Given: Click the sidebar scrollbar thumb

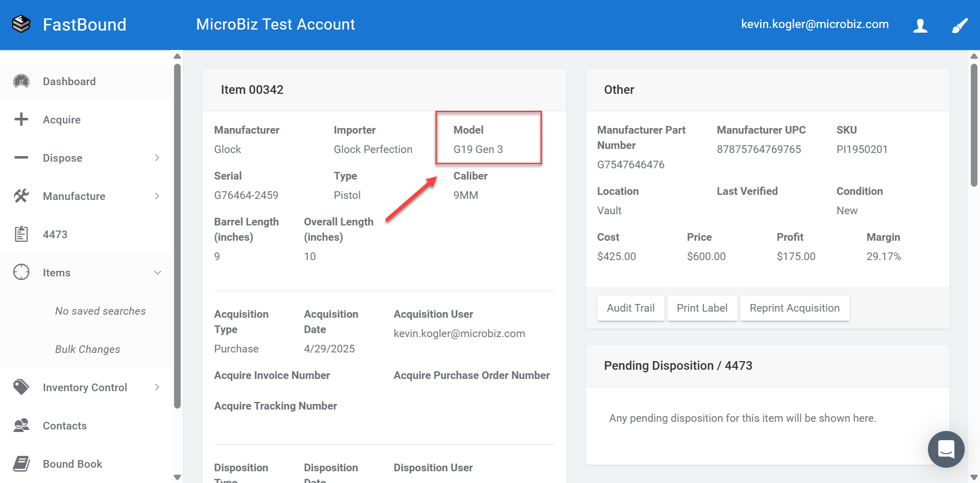Looking at the screenshot, I should point(177,236).
